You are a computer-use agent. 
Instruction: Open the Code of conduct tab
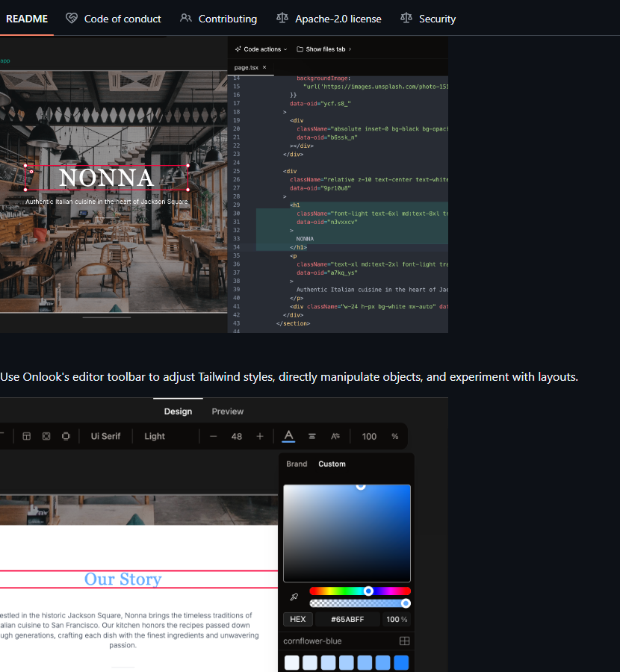[x=114, y=19]
